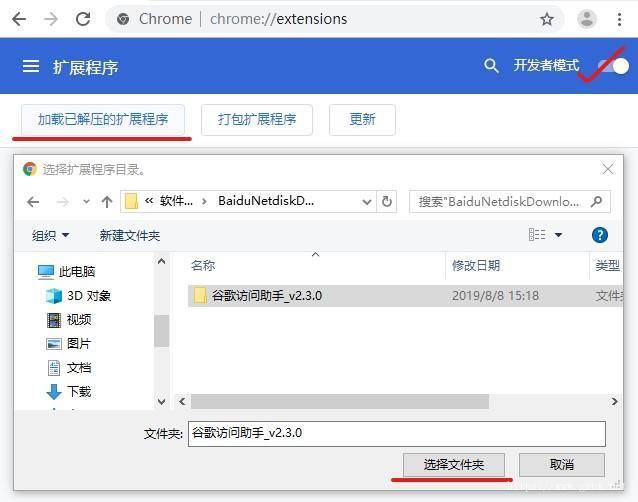Click the horizontal scrollbar right arrow
The height and width of the screenshot is (502, 638).
pos(614,402)
